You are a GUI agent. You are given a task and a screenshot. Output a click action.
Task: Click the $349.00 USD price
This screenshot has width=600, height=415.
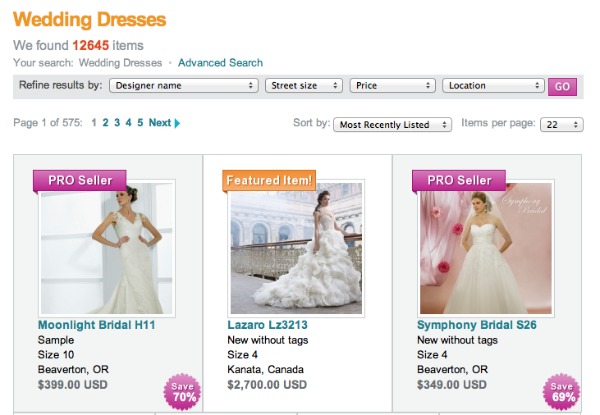[452, 385]
